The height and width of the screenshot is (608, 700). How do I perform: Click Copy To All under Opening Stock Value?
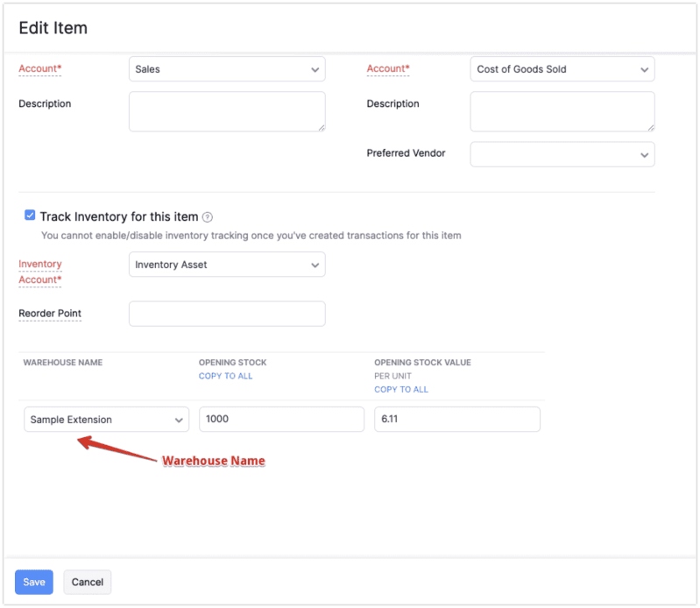[x=401, y=389]
